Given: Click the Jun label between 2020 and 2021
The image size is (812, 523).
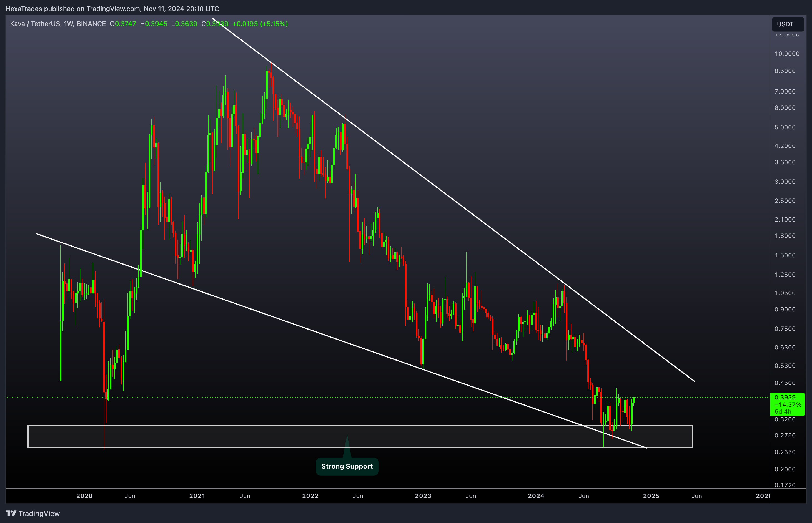Looking at the screenshot, I should (130, 496).
